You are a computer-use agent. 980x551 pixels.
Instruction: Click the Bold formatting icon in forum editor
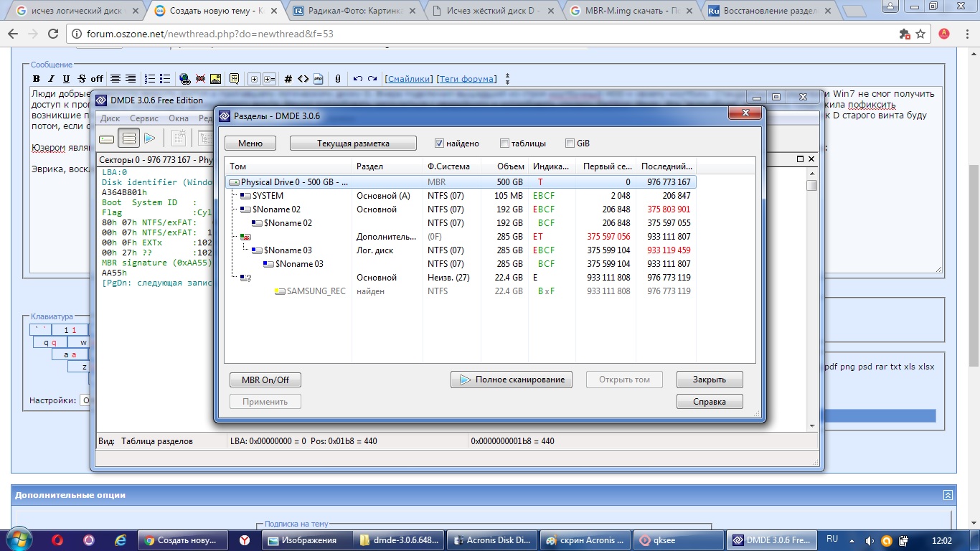[37, 79]
